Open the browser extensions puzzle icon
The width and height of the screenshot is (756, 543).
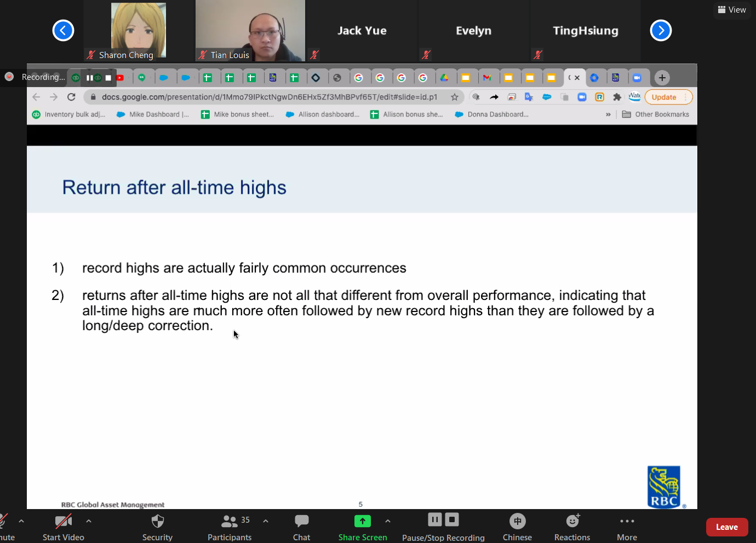click(617, 97)
